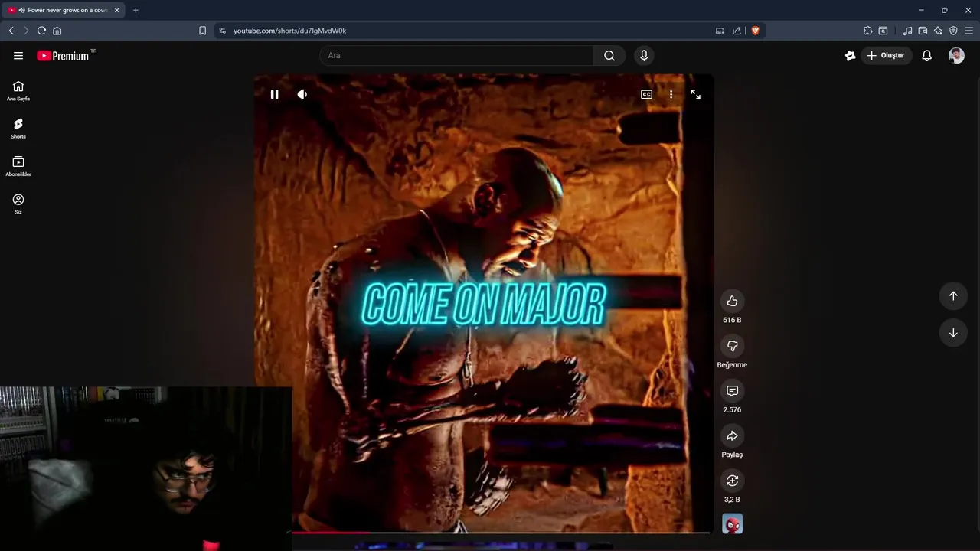Reload the current page
The height and width of the screenshot is (551, 980).
pos(41,31)
